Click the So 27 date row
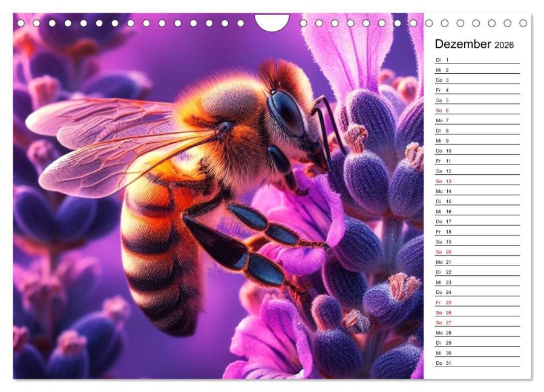Image resolution: width=544 pixels, height=392 pixels. [x=477, y=322]
